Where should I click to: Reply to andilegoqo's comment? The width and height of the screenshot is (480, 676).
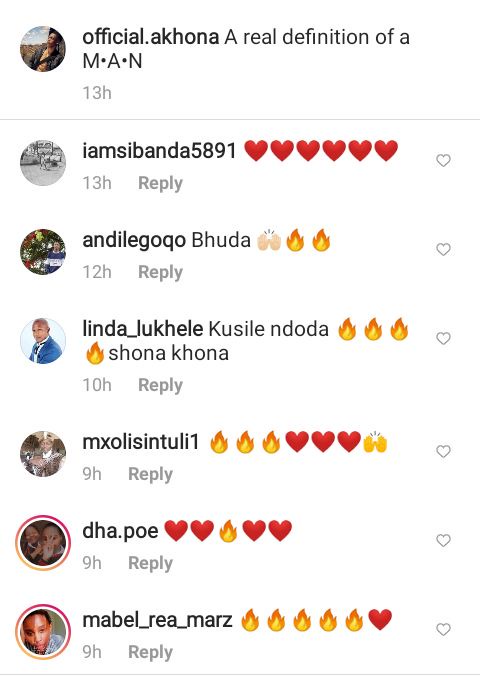[x=160, y=272]
